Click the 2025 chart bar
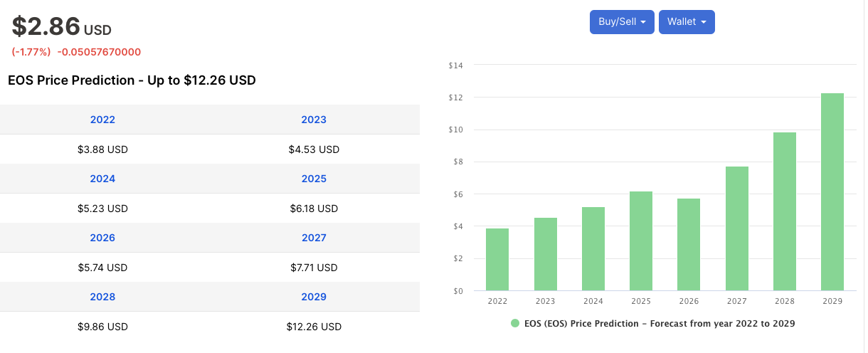Image resolution: width=868 pixels, height=353 pixels. point(641,241)
